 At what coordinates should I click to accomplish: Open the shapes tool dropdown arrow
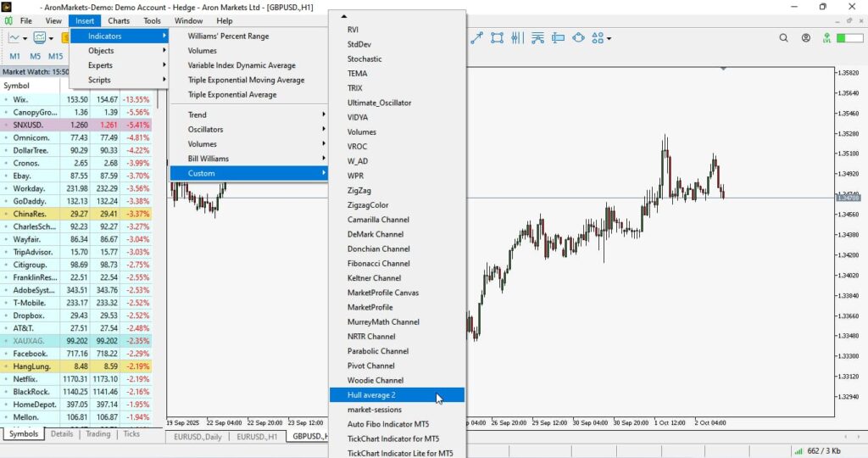(609, 39)
